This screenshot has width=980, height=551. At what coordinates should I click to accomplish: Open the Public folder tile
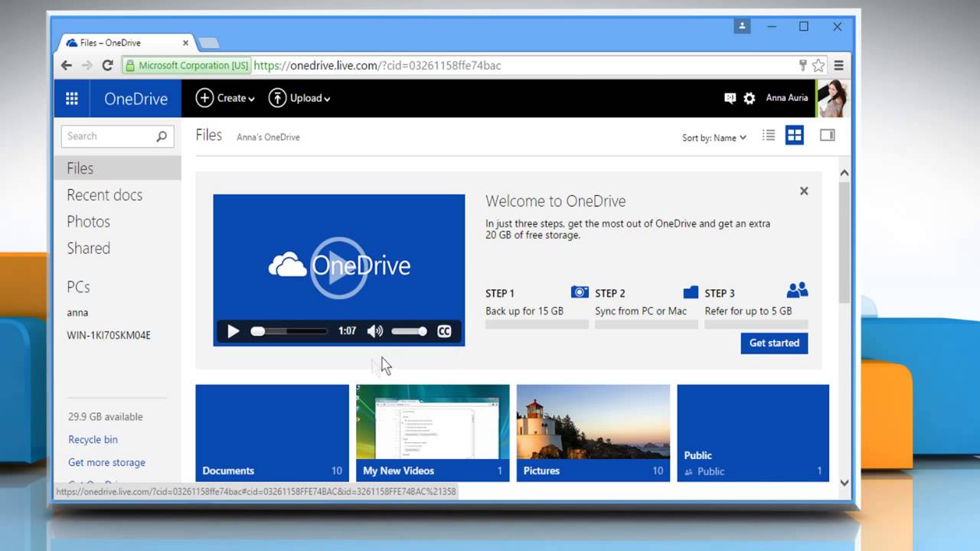coord(753,433)
